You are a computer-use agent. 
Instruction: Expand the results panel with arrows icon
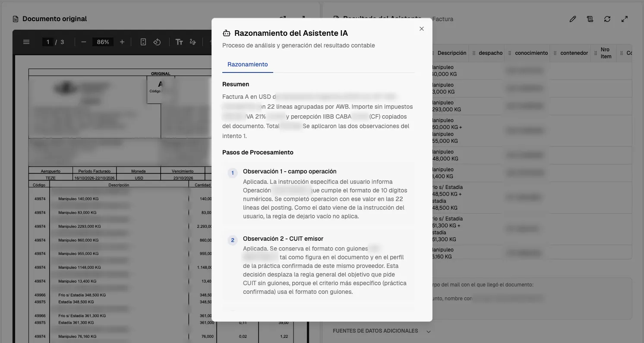[625, 19]
